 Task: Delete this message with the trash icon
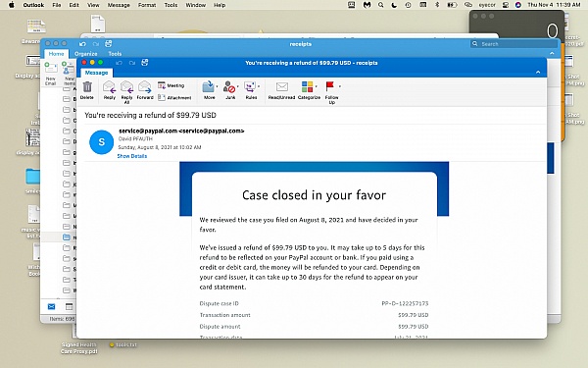87,87
